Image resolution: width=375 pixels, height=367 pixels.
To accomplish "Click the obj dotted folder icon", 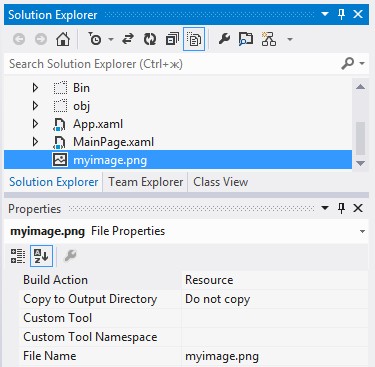I will coord(60,106).
